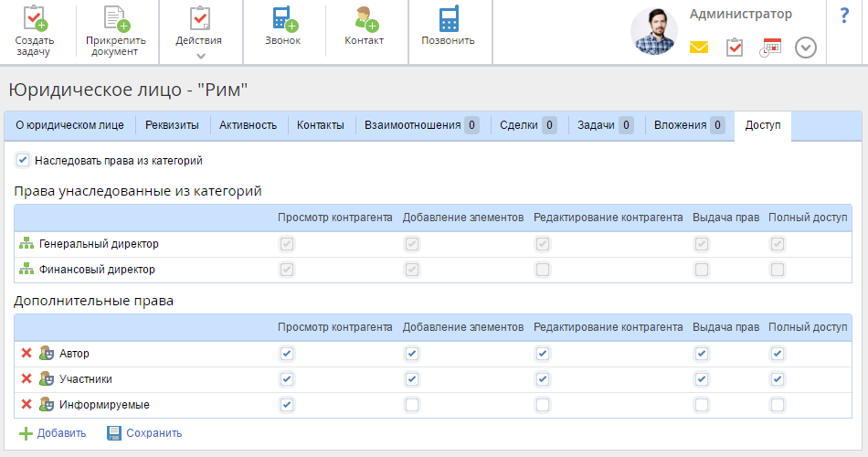Open help with the question mark icon
Image resolution: width=868 pixels, height=457 pixels.
[844, 16]
